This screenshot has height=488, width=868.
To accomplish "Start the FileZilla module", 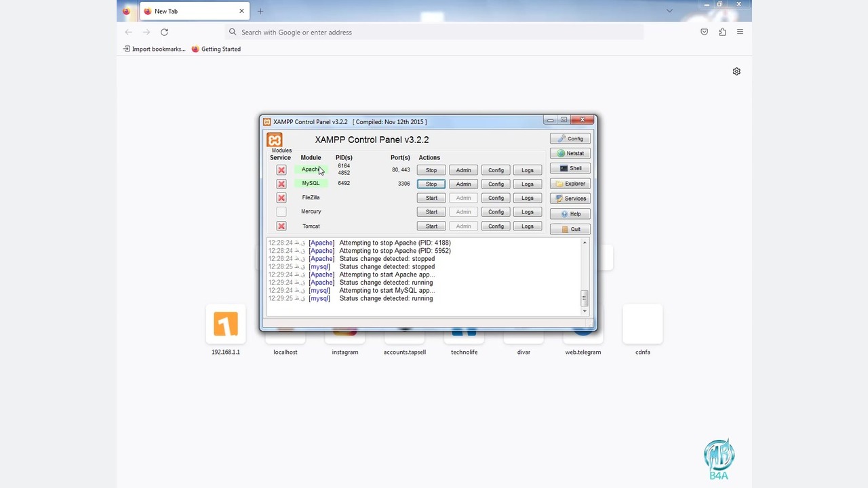I will (431, 198).
